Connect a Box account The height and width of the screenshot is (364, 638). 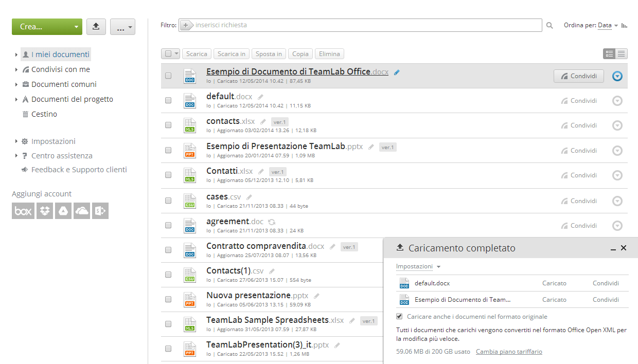pyautogui.click(x=23, y=211)
